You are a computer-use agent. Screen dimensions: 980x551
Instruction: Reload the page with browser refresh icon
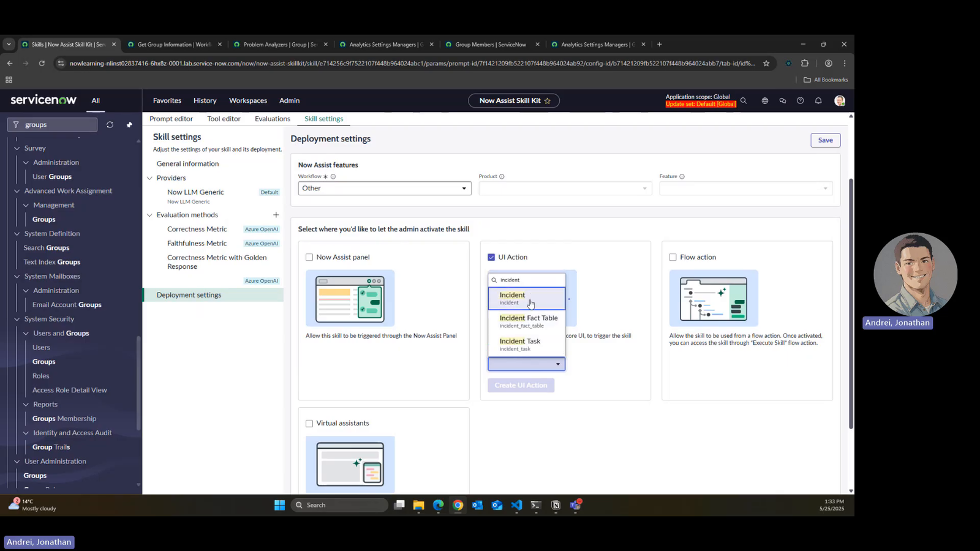[42, 63]
